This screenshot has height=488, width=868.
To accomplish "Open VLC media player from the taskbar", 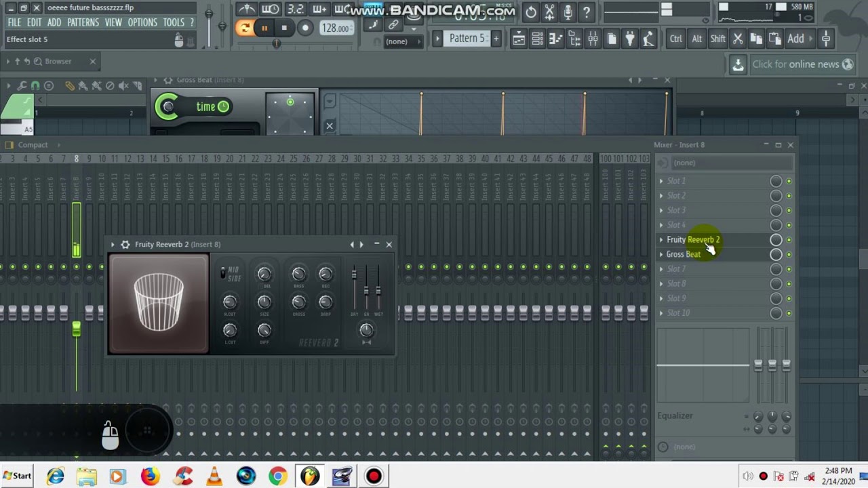I will (x=214, y=476).
